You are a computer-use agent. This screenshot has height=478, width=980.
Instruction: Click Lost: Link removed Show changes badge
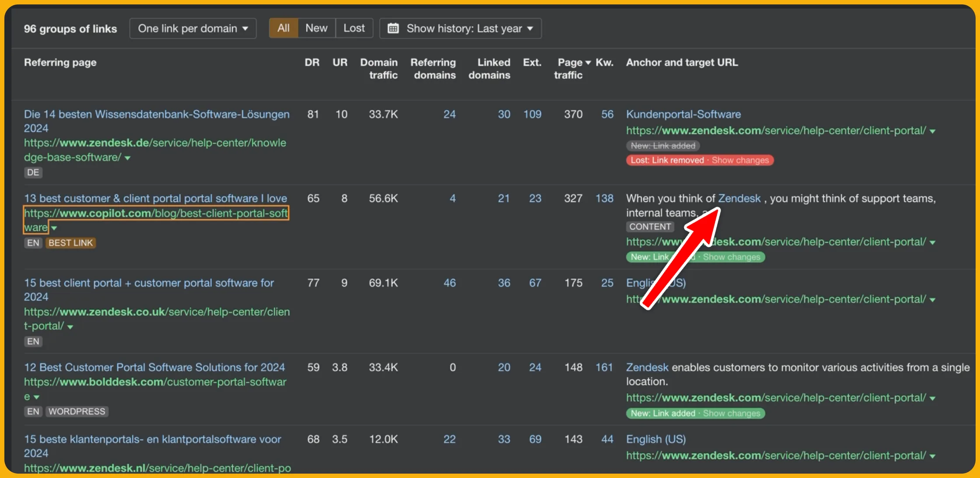pyautogui.click(x=700, y=160)
